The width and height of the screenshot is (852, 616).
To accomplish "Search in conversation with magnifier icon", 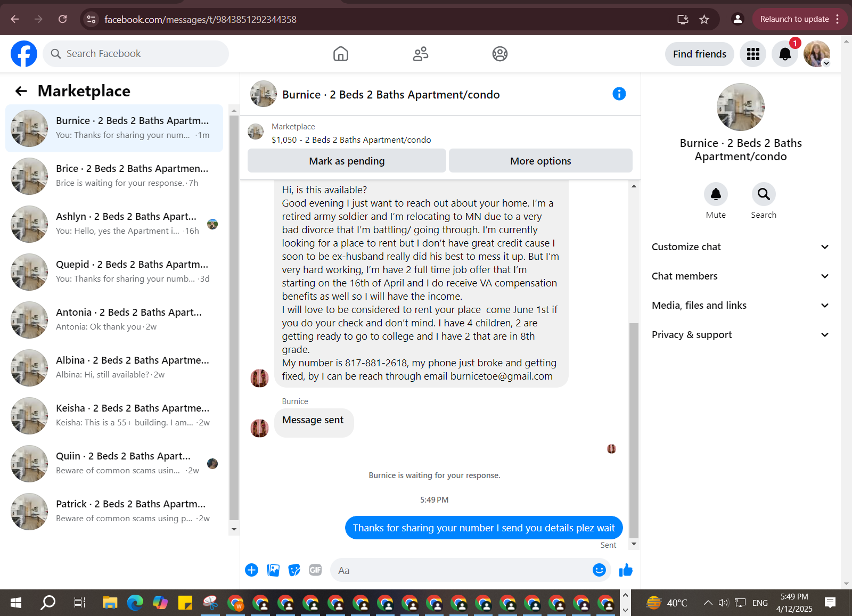I will [764, 194].
